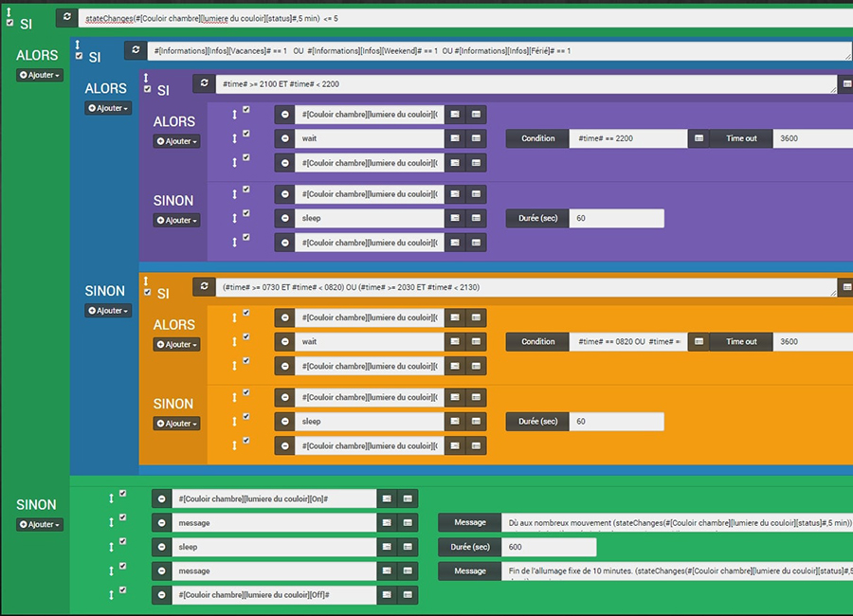Click refresh icon of the orange SI condition
This screenshot has width=853, height=616.
(205, 287)
